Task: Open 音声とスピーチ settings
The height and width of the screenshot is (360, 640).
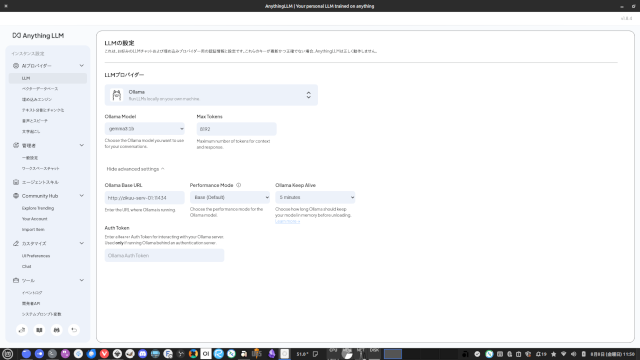Action: [35, 121]
